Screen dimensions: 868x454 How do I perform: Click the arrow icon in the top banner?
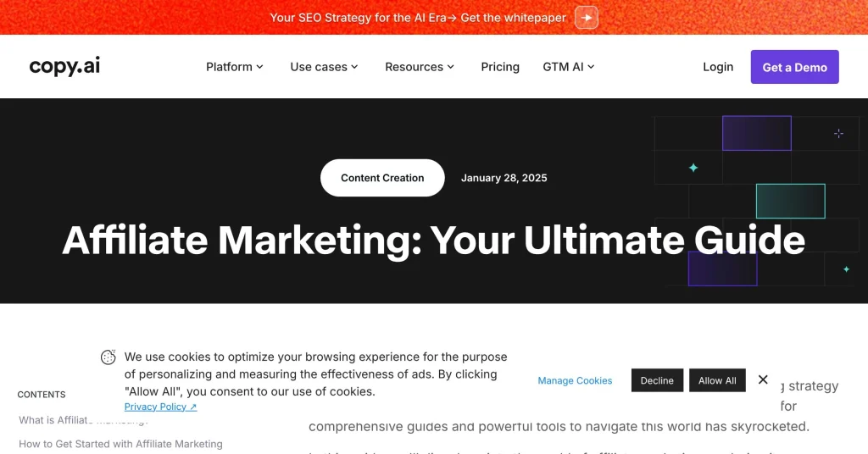(587, 18)
